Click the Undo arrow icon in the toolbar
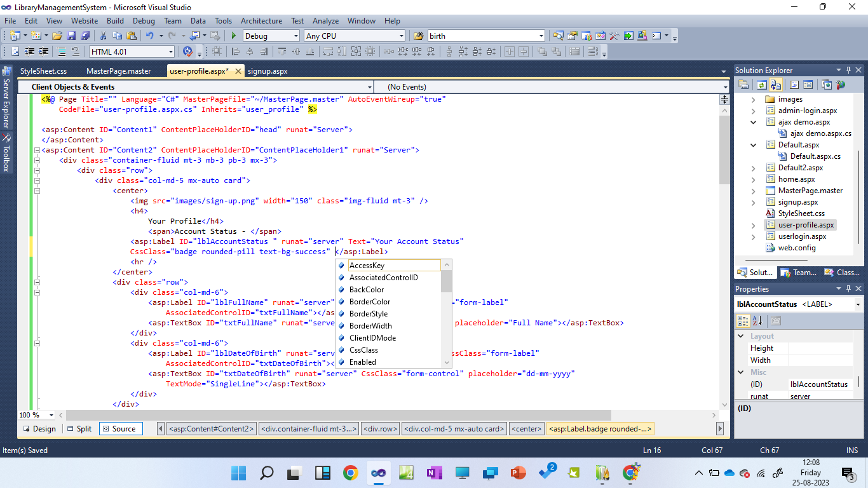The width and height of the screenshot is (868, 488). tap(149, 36)
